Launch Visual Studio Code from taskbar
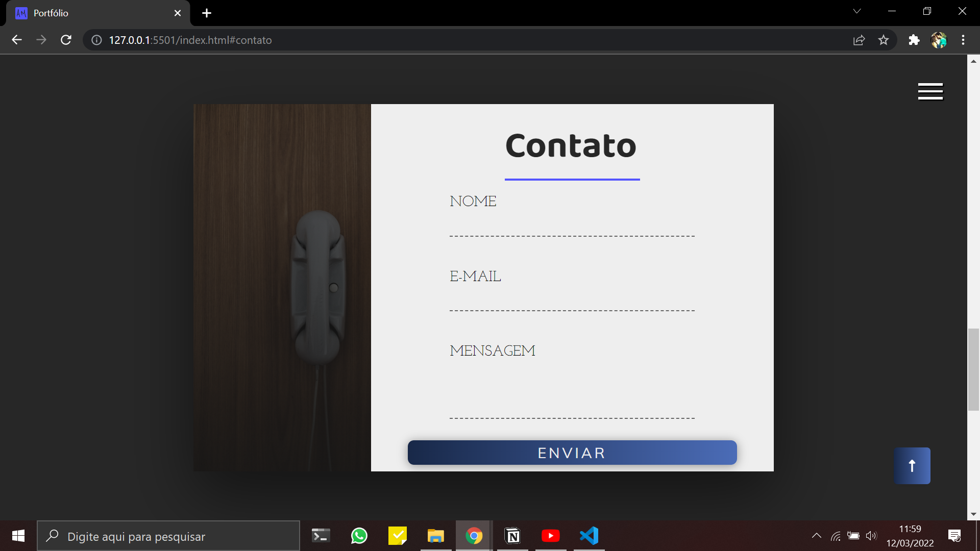This screenshot has height=551, width=980. pyautogui.click(x=589, y=536)
